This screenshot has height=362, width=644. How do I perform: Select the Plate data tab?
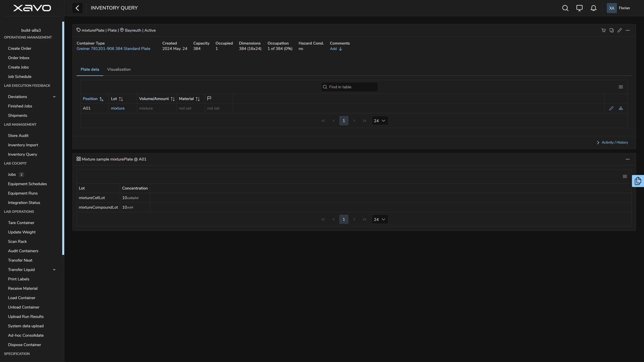90,70
